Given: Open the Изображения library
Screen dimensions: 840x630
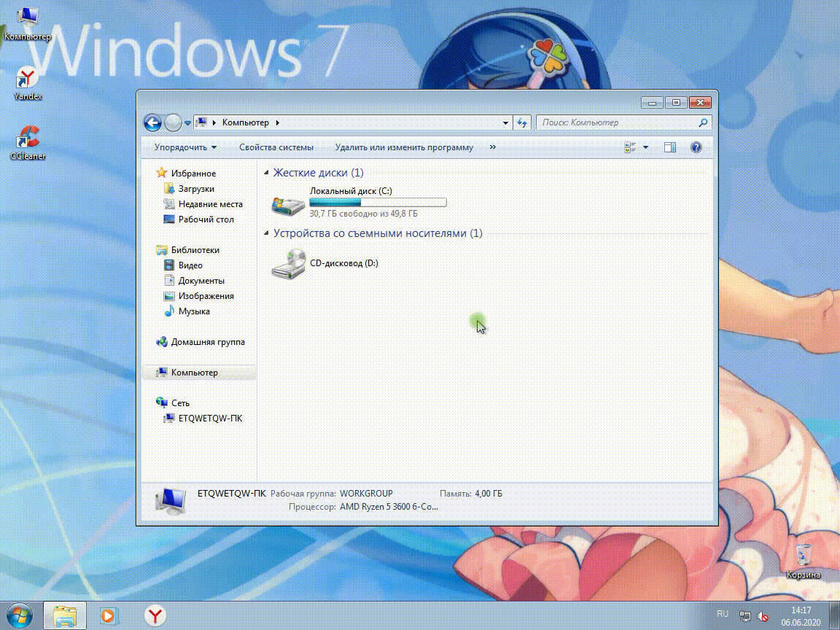Looking at the screenshot, I should [206, 296].
